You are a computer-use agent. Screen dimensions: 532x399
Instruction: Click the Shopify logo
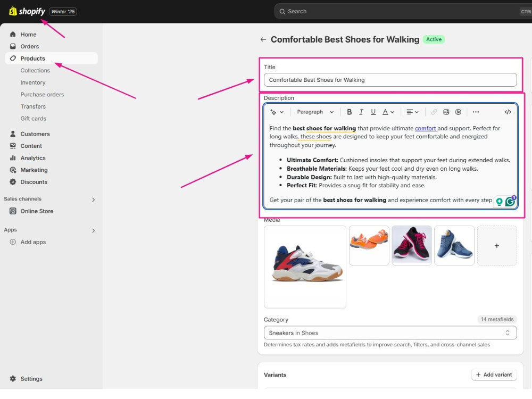coord(27,11)
